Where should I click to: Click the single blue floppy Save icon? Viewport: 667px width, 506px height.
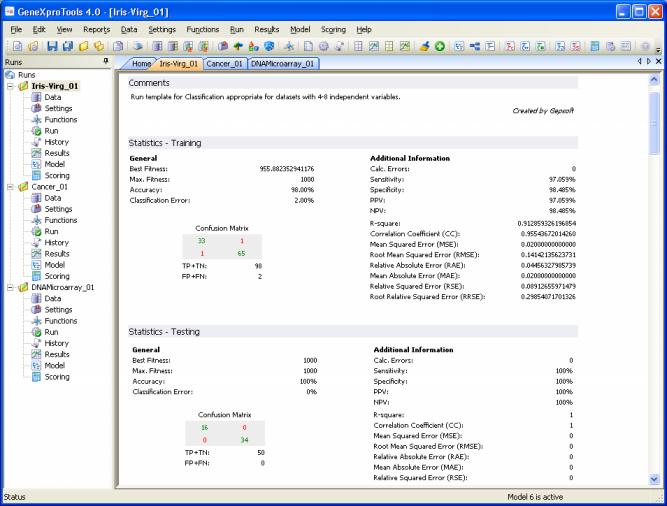click(52, 46)
